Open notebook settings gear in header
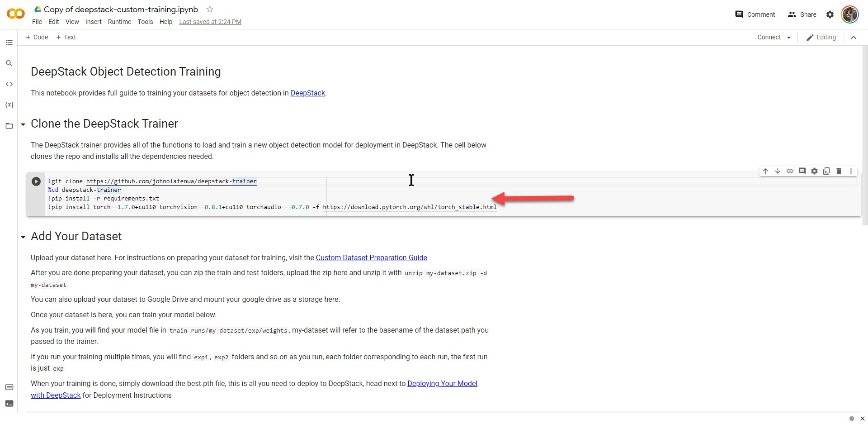The width and height of the screenshot is (868, 424). 830,14
